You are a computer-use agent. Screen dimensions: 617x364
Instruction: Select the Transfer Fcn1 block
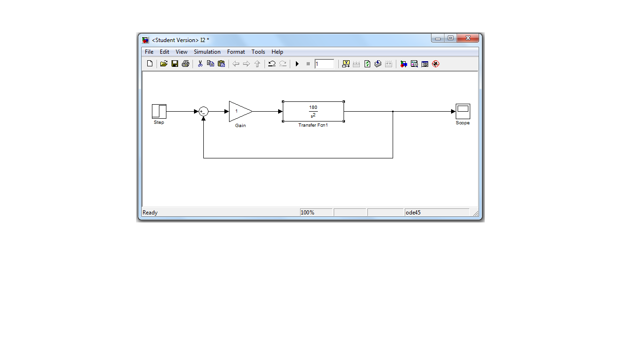313,111
